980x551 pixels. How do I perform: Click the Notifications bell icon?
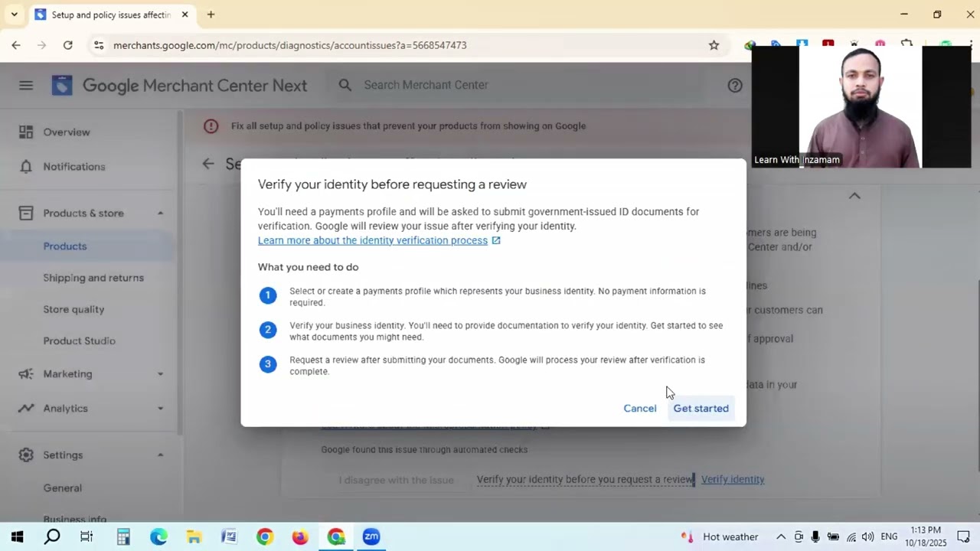click(x=26, y=166)
